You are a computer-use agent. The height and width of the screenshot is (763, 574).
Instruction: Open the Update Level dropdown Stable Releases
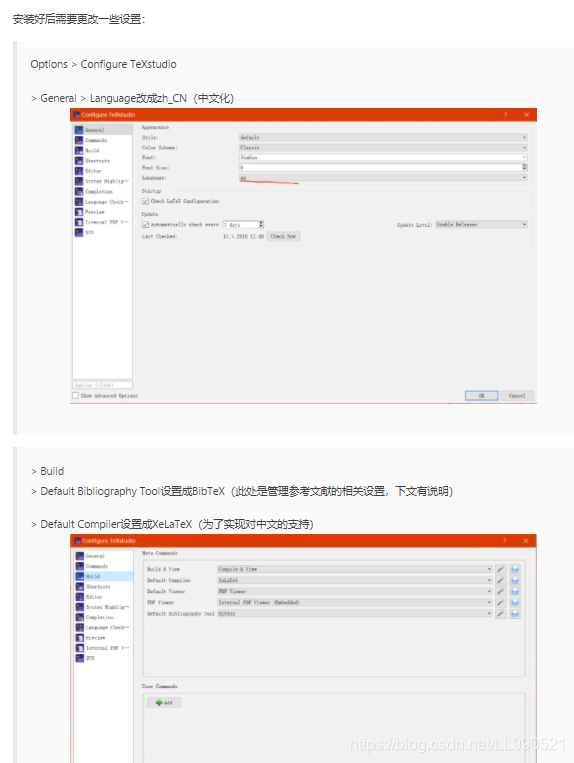coord(481,224)
